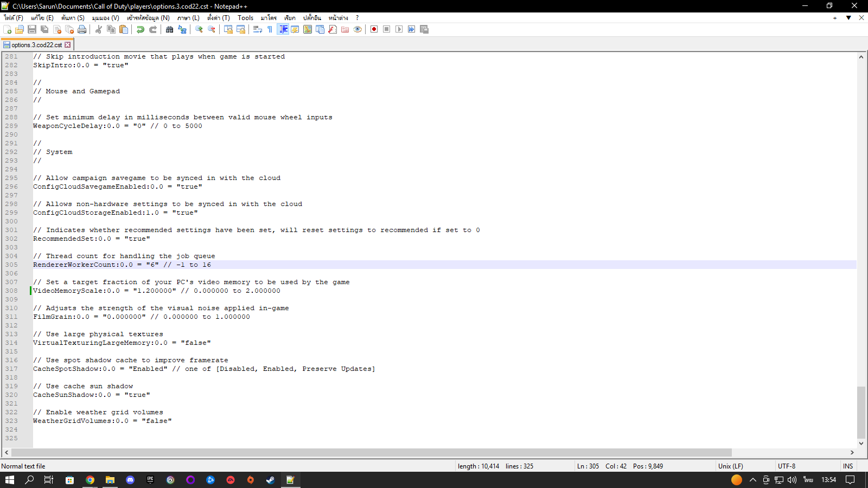868x488 pixels.
Task: Toggle show all characters
Action: pos(270,29)
